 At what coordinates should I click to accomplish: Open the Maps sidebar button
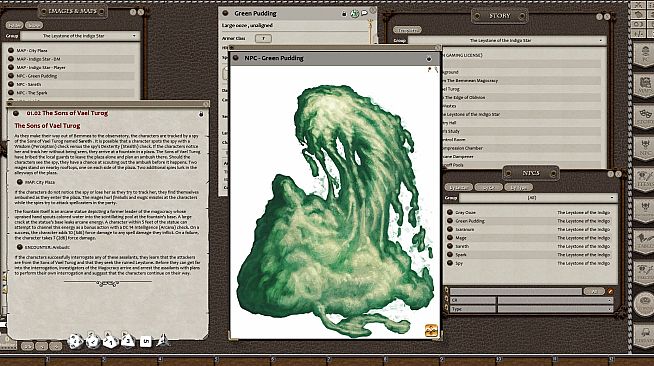[x=644, y=85]
